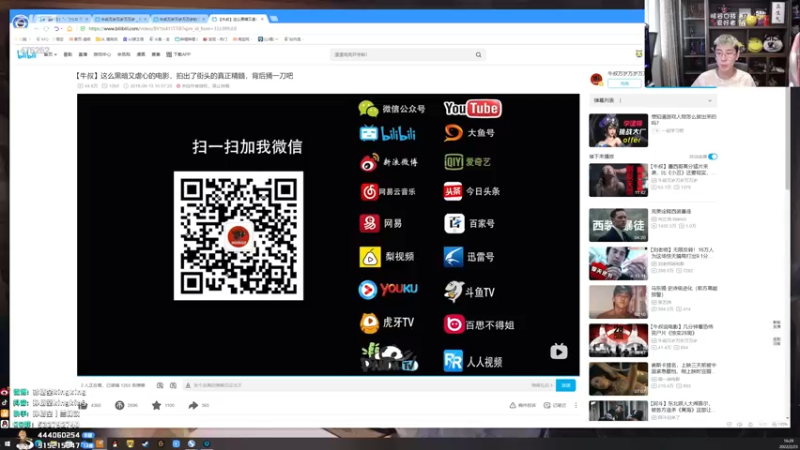Click the Windows Start button
Image resolution: width=800 pixels, height=450 pixels.
(7, 444)
